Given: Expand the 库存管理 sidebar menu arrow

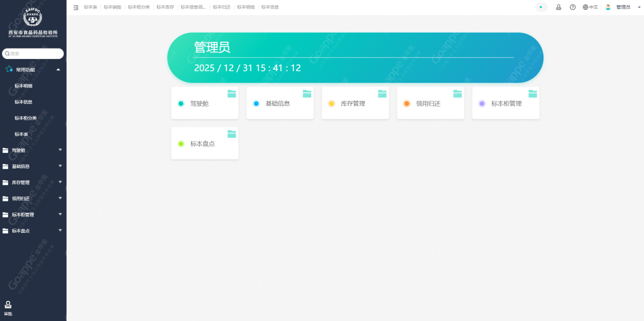Looking at the screenshot, I should (x=60, y=182).
